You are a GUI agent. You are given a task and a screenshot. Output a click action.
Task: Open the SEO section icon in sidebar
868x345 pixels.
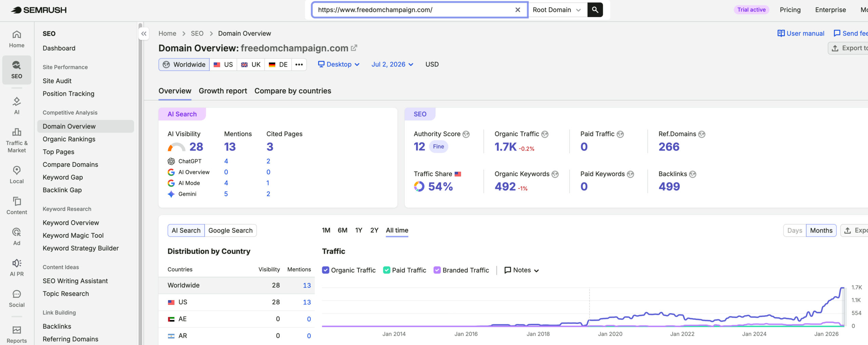(x=17, y=70)
